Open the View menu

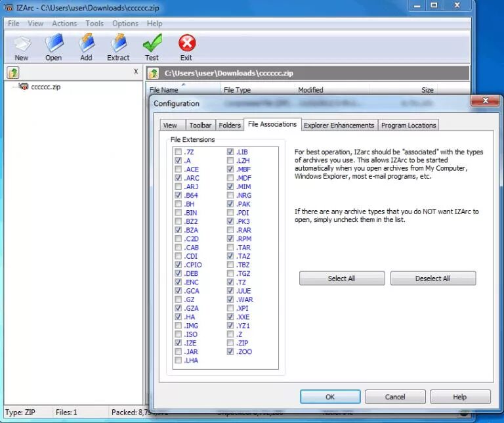[x=35, y=24]
